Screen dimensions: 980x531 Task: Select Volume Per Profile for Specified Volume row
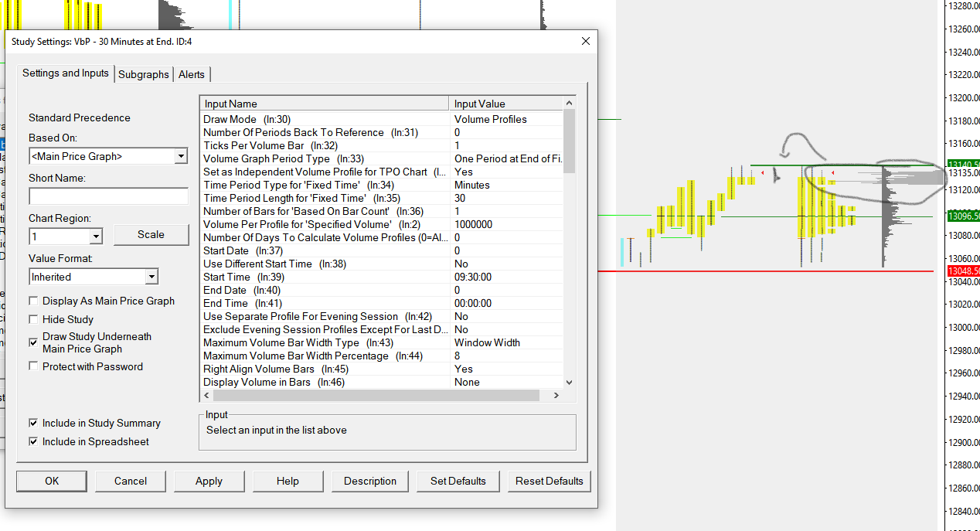382,224
